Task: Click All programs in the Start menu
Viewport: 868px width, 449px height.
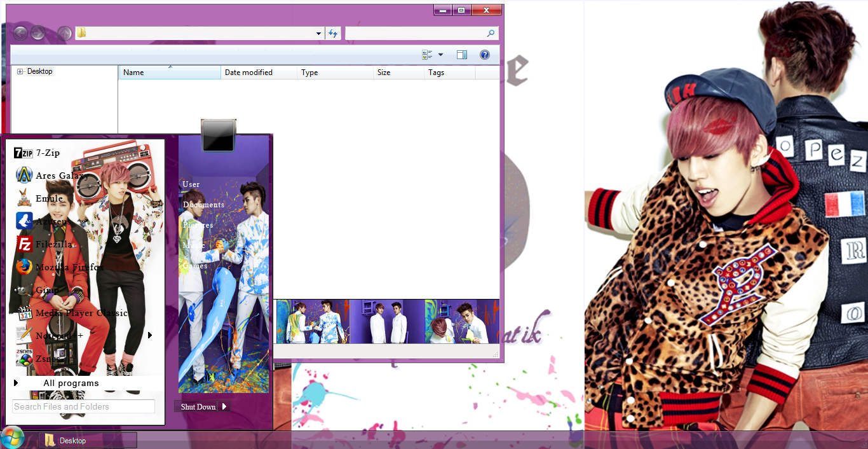Action: pos(71,383)
